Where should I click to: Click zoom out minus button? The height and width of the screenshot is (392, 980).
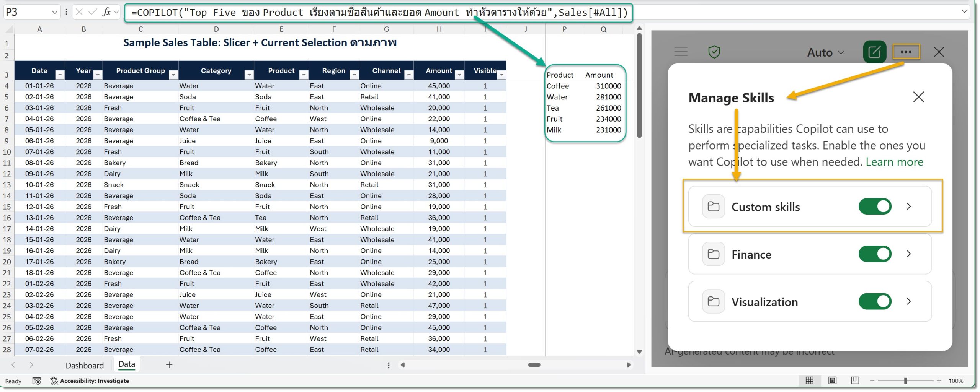pos(872,381)
